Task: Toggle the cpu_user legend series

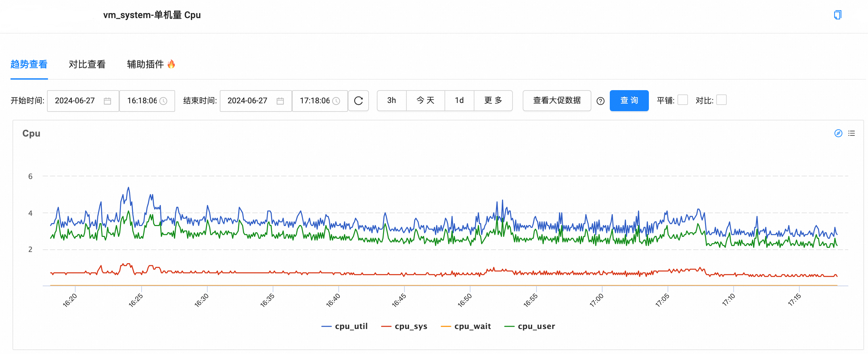Action: pos(529,326)
